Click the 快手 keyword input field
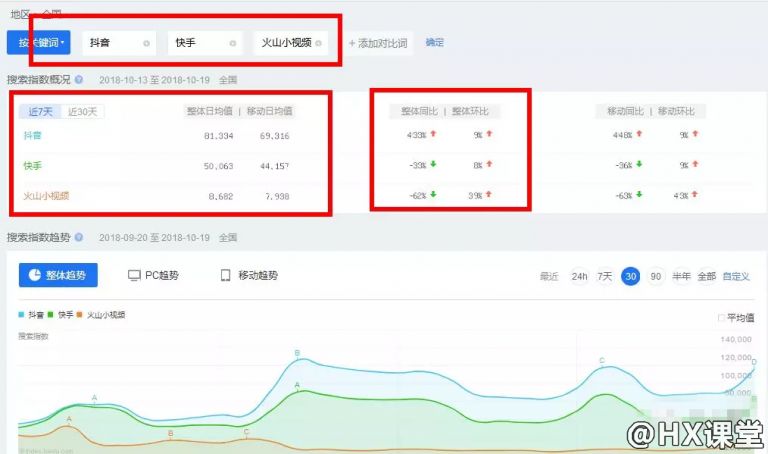The width and height of the screenshot is (768, 454). pyautogui.click(x=205, y=43)
